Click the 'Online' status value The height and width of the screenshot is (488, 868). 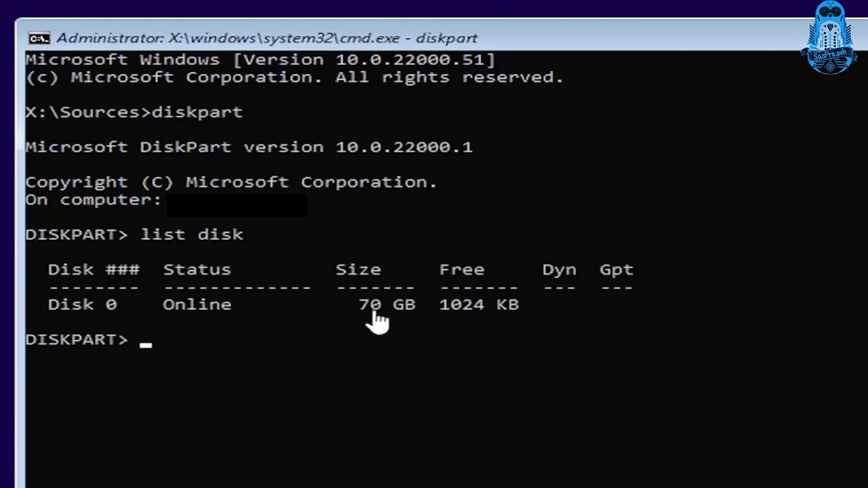click(x=197, y=304)
